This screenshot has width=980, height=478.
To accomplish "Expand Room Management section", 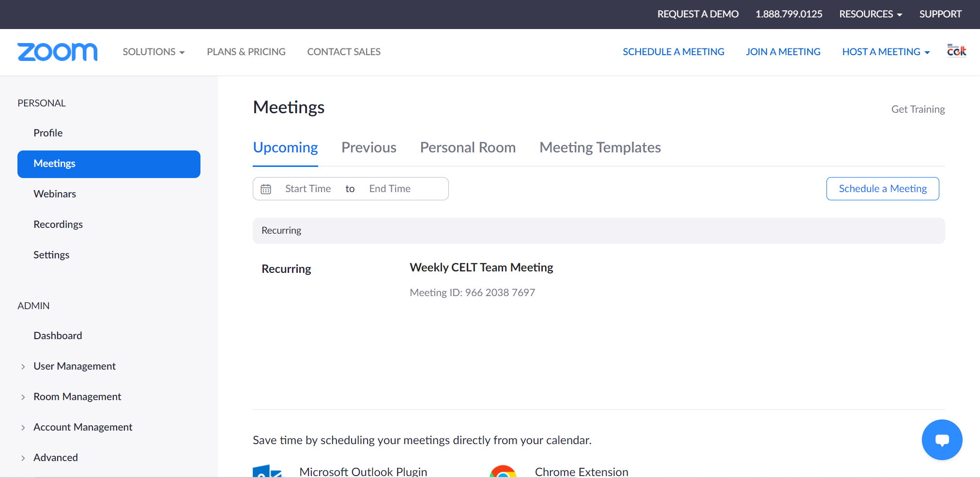I will pos(77,397).
